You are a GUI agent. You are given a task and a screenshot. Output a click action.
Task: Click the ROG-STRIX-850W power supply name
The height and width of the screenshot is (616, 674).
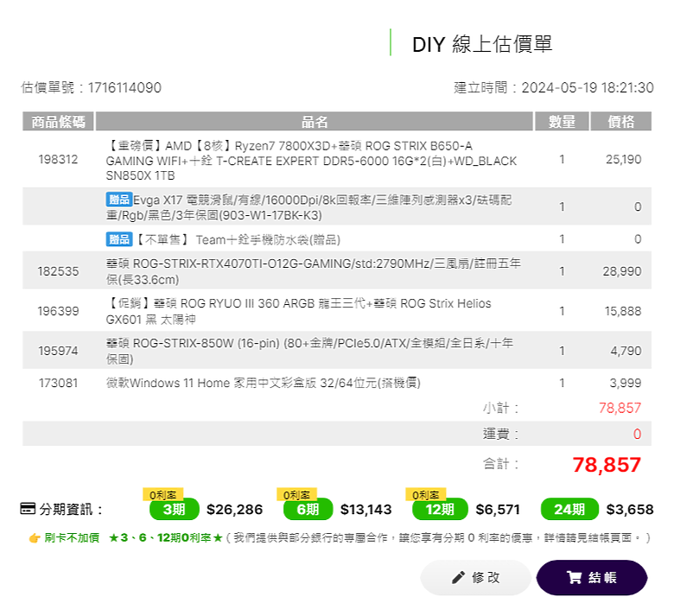(309, 351)
